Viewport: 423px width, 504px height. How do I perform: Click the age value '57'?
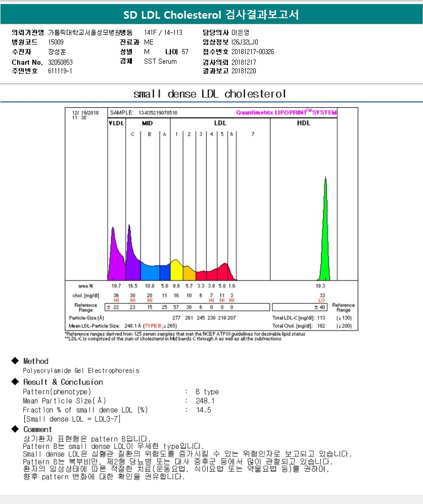[x=185, y=52]
